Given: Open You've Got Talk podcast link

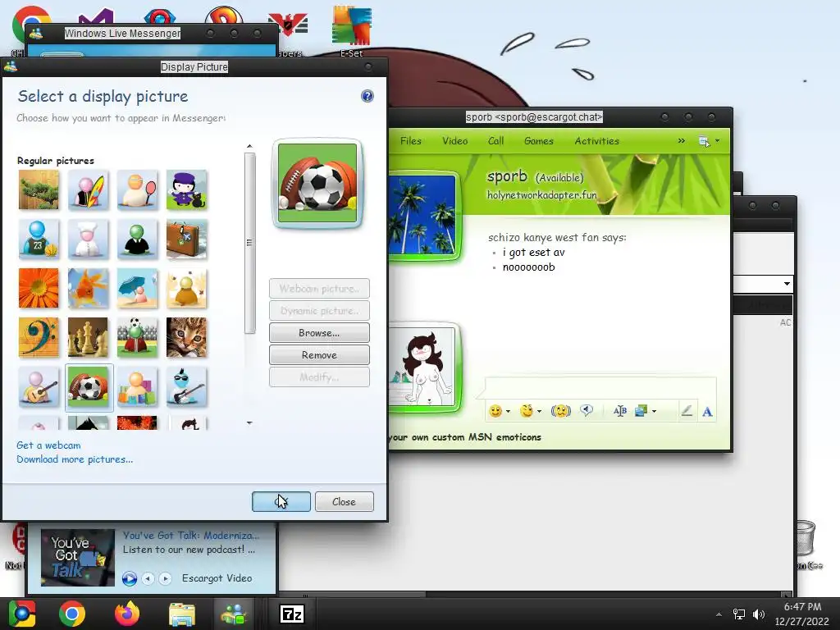Looking at the screenshot, I should pyautogui.click(x=191, y=535).
